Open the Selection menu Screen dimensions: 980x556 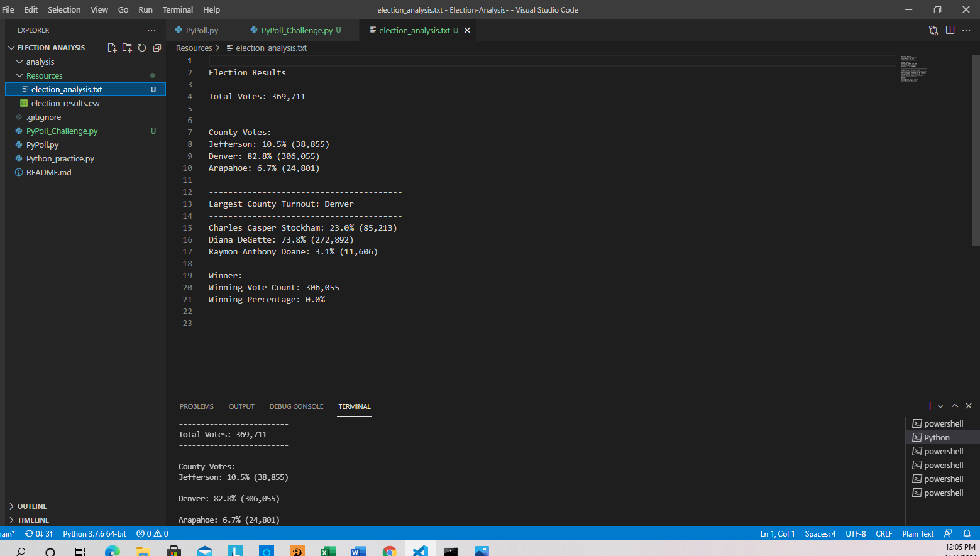click(64, 9)
